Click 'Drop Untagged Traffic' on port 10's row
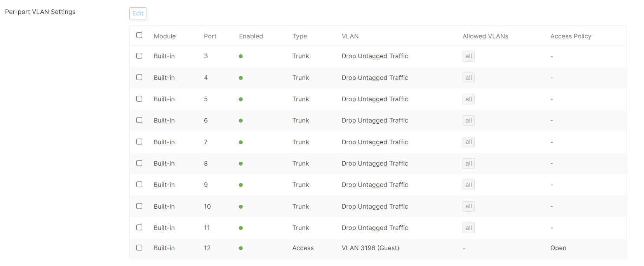 click(374, 206)
